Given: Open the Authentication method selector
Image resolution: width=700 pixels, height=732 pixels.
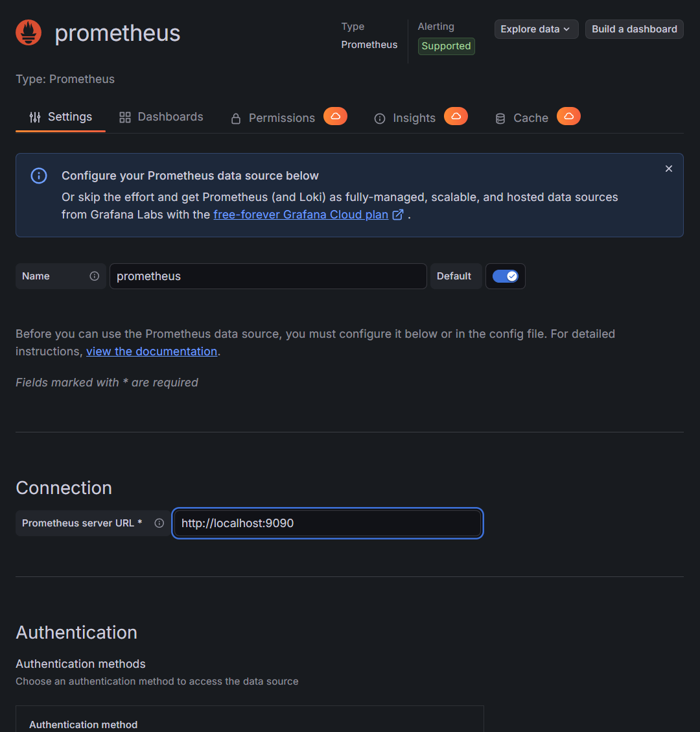Looking at the screenshot, I should click(250, 724).
